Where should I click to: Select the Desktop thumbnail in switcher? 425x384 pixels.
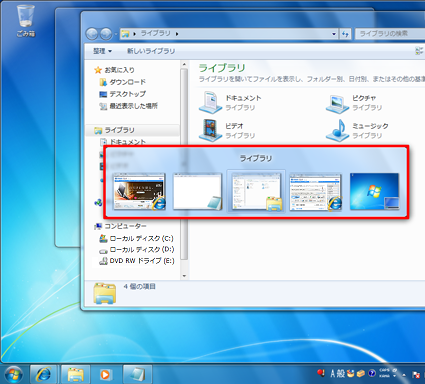(x=374, y=192)
